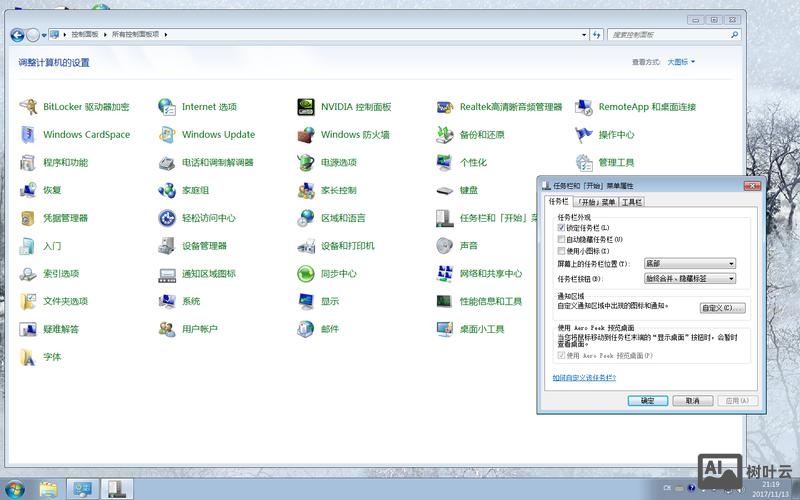The width and height of the screenshot is (800, 500).
Task: Click Back navigation button
Action: (x=17, y=35)
